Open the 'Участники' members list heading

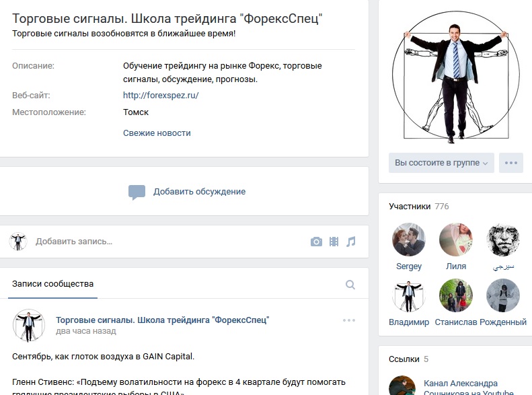(410, 207)
